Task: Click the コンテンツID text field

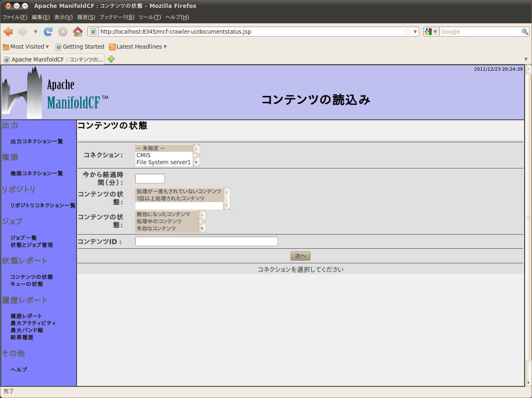Action: click(x=206, y=241)
